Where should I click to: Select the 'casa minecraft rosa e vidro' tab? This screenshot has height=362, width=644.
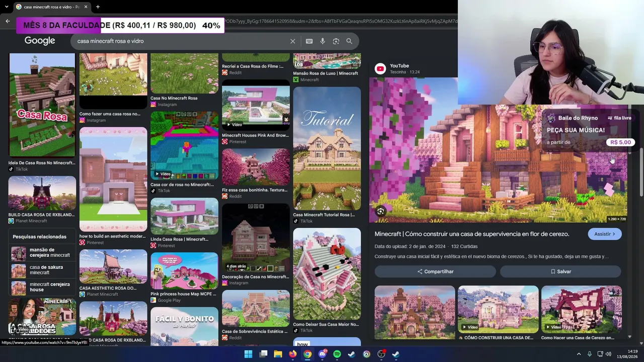click(x=52, y=7)
